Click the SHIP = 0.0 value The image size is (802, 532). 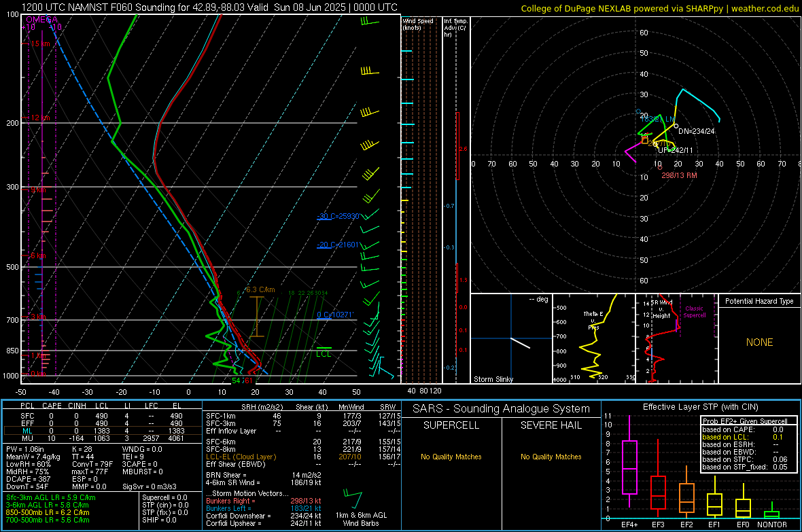click(159, 520)
